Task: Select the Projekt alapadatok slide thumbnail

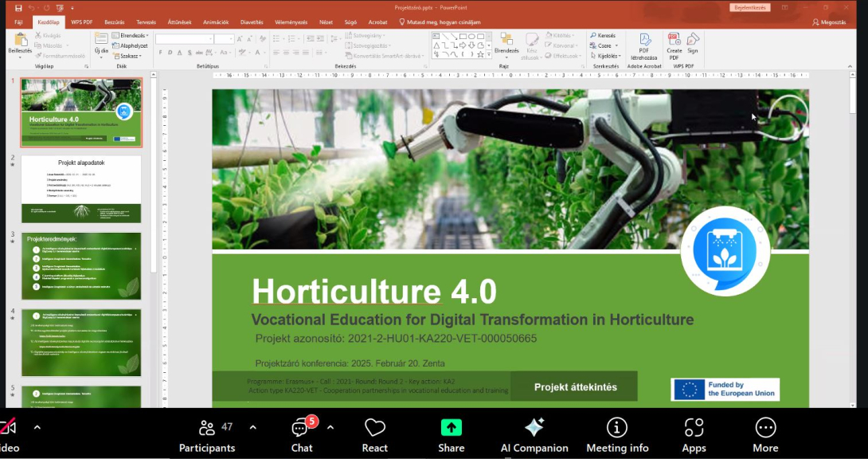Action: point(81,189)
